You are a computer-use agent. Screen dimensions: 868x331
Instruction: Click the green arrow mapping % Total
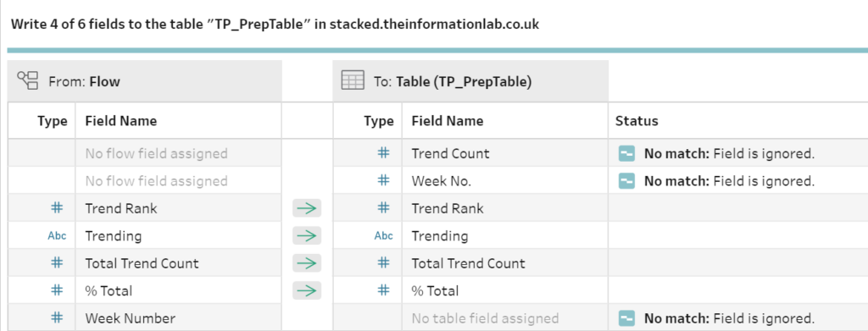(x=307, y=290)
